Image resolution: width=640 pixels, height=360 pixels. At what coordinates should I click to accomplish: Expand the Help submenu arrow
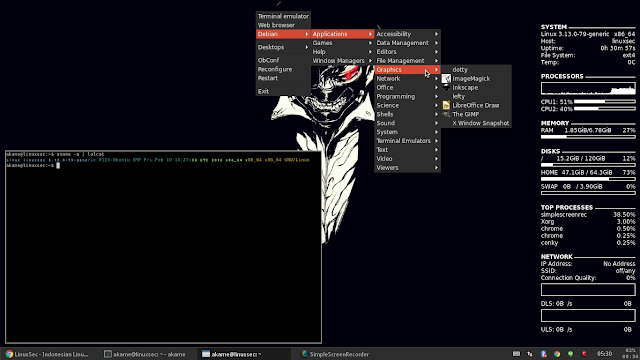tap(370, 52)
